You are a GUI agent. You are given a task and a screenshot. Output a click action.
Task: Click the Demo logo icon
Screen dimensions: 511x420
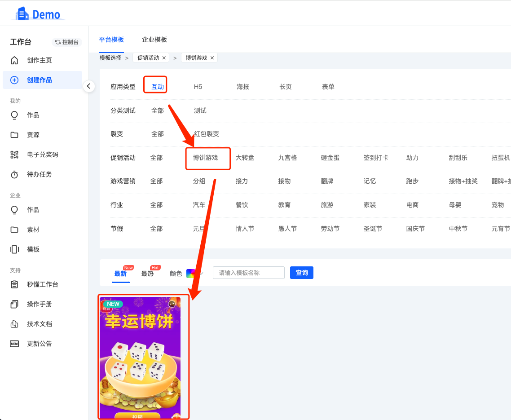tap(22, 14)
